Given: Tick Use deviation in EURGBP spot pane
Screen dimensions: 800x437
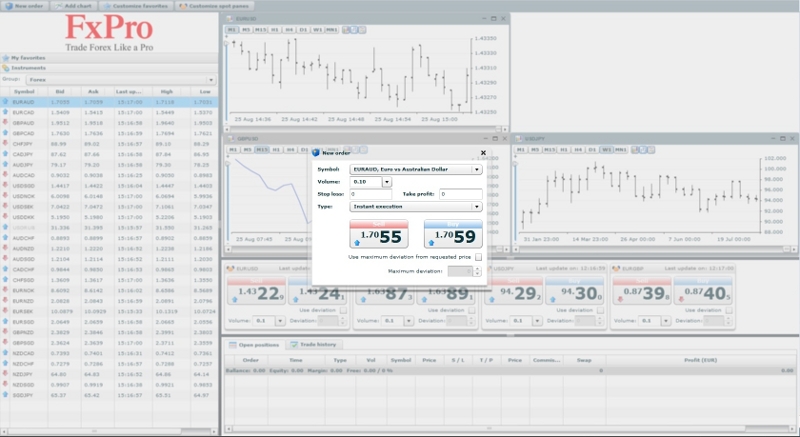Looking at the screenshot, I should click(x=729, y=310).
